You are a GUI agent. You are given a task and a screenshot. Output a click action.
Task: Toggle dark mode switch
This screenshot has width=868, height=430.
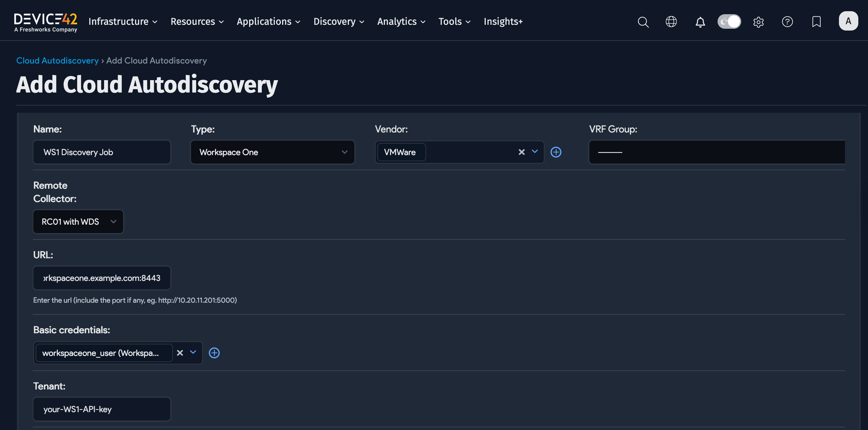[x=729, y=21]
